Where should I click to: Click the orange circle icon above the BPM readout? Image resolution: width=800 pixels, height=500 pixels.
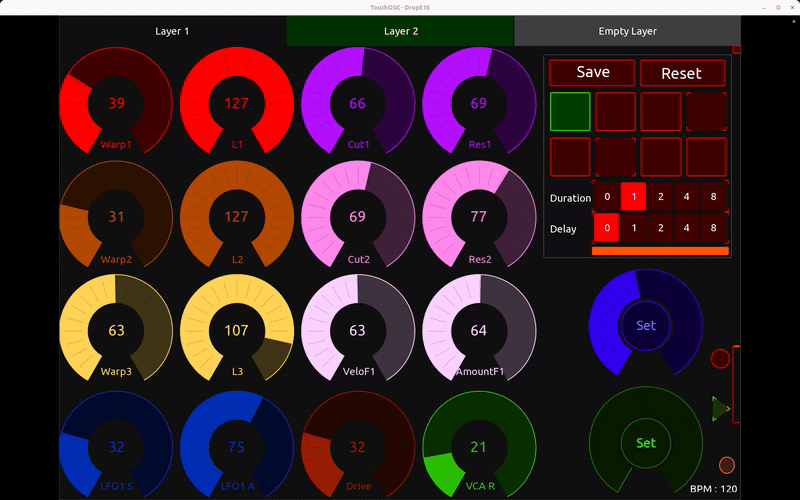click(727, 465)
